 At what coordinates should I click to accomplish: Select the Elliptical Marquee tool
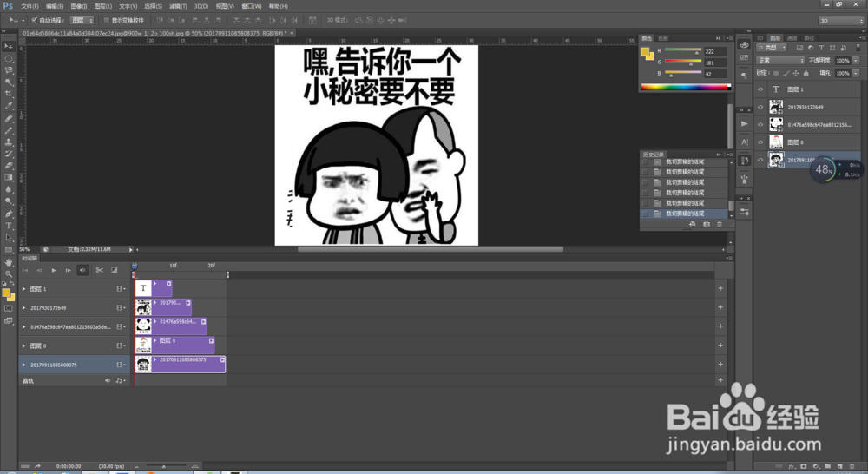(9, 59)
